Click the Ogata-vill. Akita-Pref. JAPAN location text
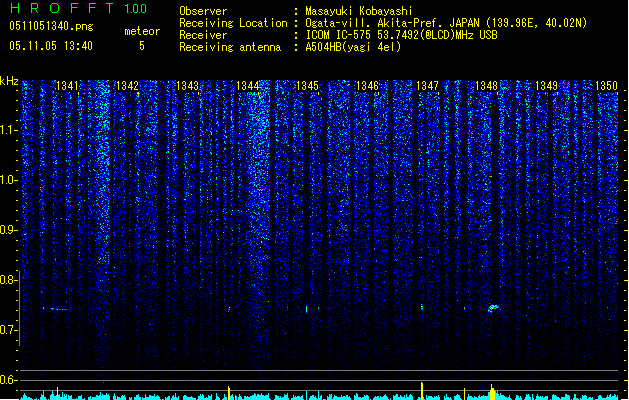Screen dimensions: 629x400 (446, 23)
